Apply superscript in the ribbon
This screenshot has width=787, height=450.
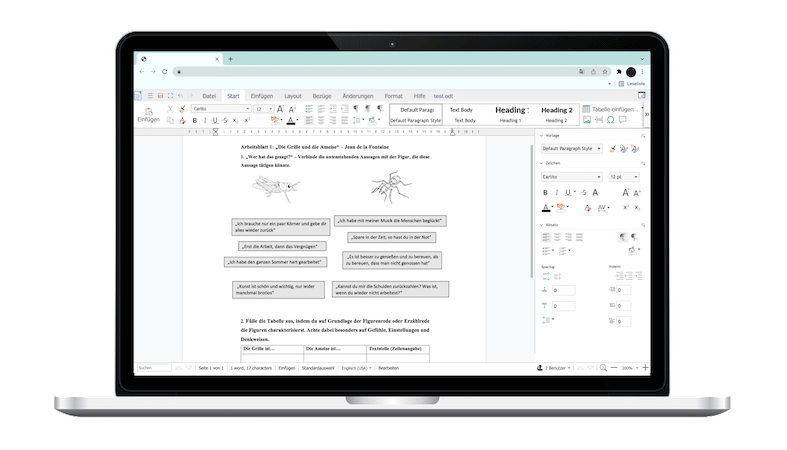pyautogui.click(x=247, y=120)
